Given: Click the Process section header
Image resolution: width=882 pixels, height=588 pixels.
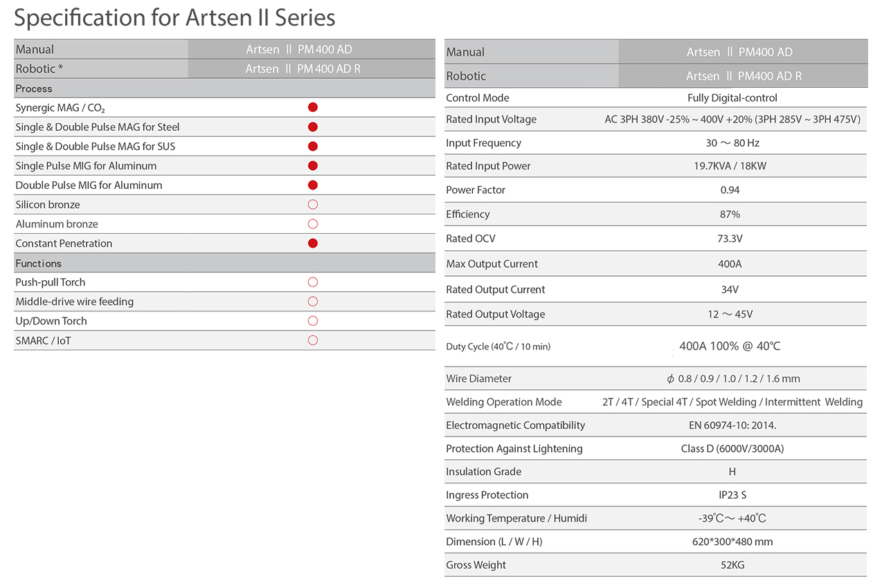Looking at the screenshot, I should [34, 89].
